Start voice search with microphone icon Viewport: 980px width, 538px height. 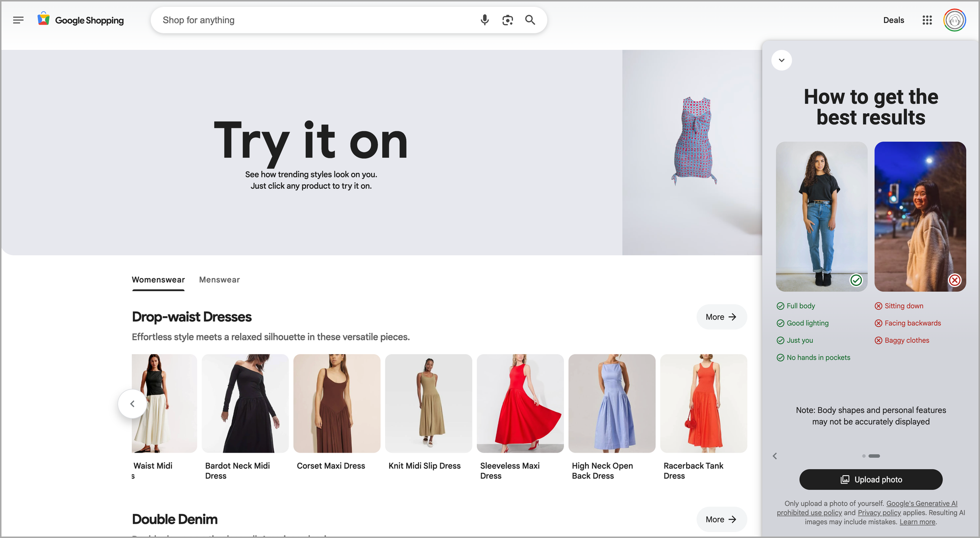pos(484,20)
